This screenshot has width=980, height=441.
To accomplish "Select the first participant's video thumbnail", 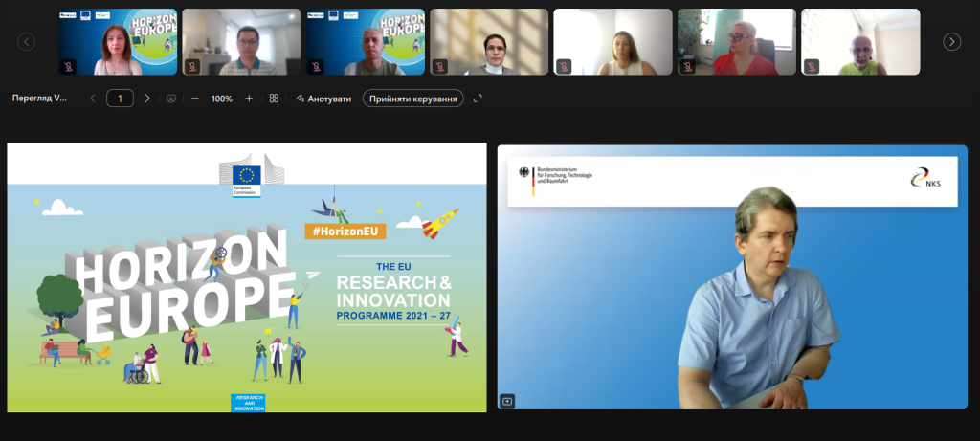I will (118, 42).
